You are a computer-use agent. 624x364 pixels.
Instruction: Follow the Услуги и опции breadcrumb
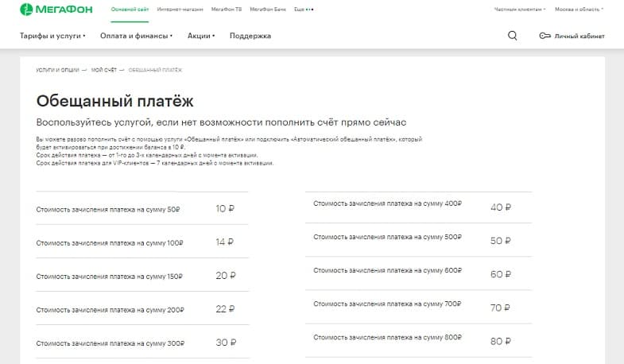click(x=58, y=70)
